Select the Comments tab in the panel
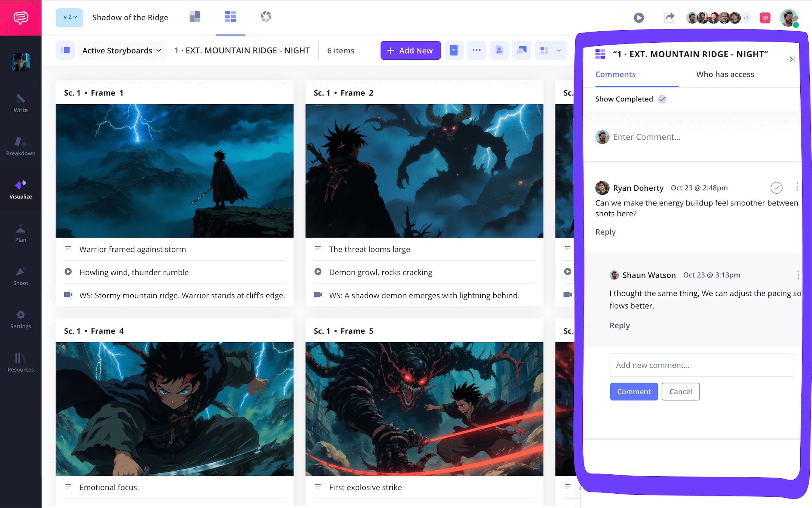 615,74
